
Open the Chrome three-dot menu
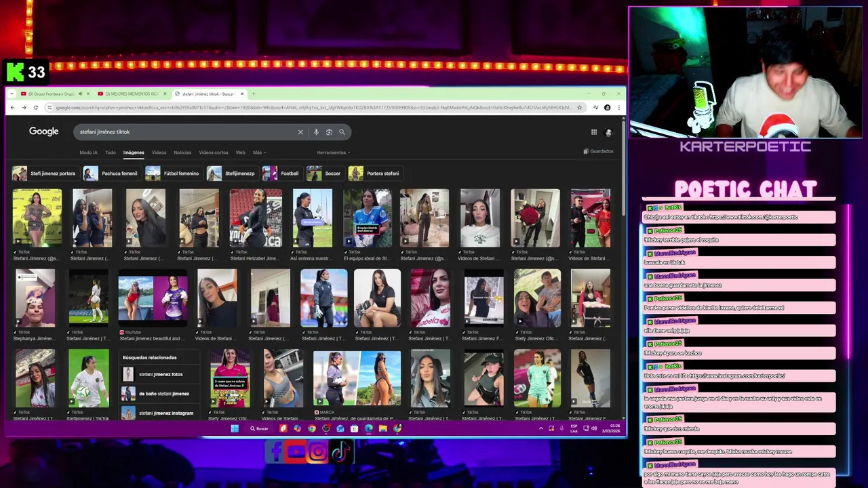619,107
